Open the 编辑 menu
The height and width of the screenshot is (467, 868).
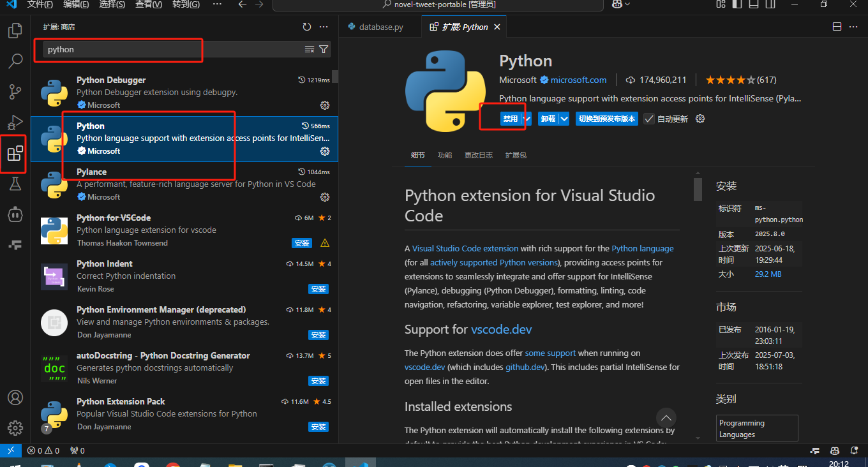click(x=77, y=4)
